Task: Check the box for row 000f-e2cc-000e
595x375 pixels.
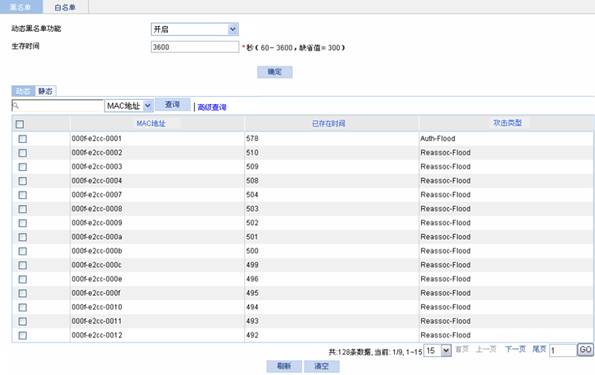Action: (x=22, y=279)
